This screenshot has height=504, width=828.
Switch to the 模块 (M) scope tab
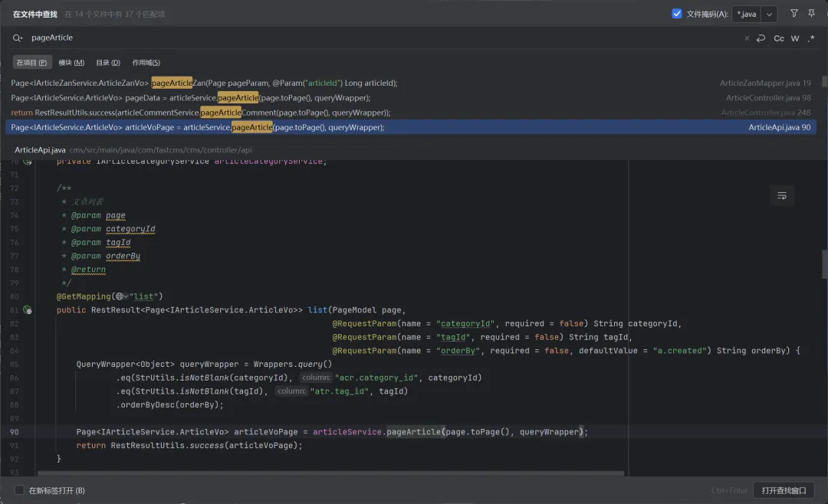pos(71,63)
